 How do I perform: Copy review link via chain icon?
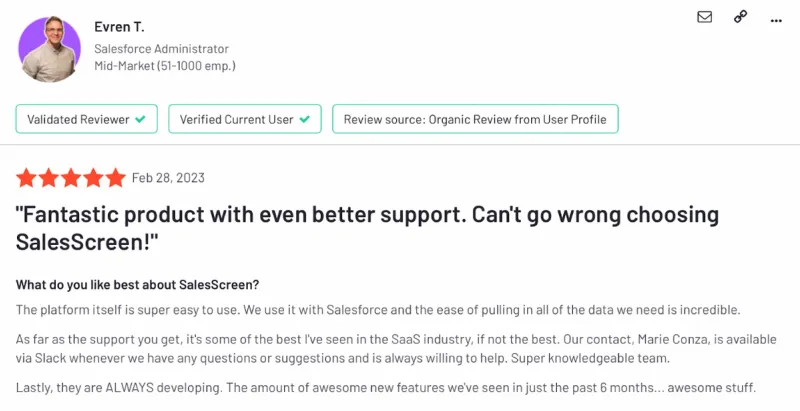tap(740, 17)
